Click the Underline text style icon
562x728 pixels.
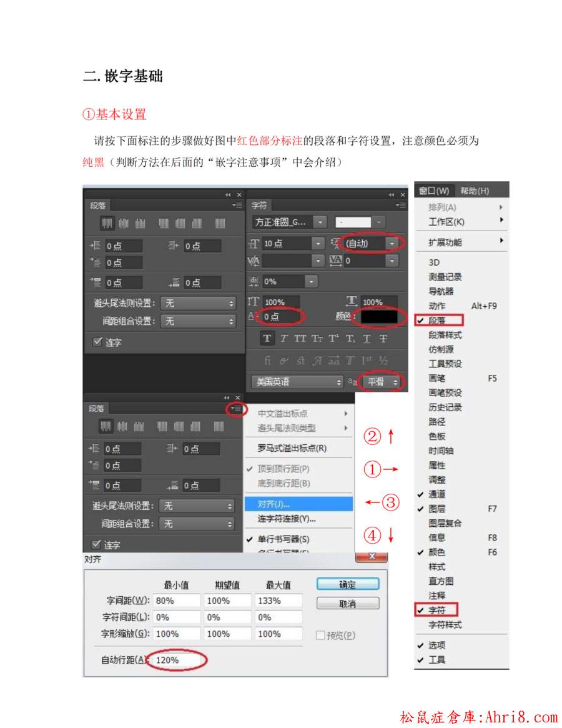click(367, 339)
